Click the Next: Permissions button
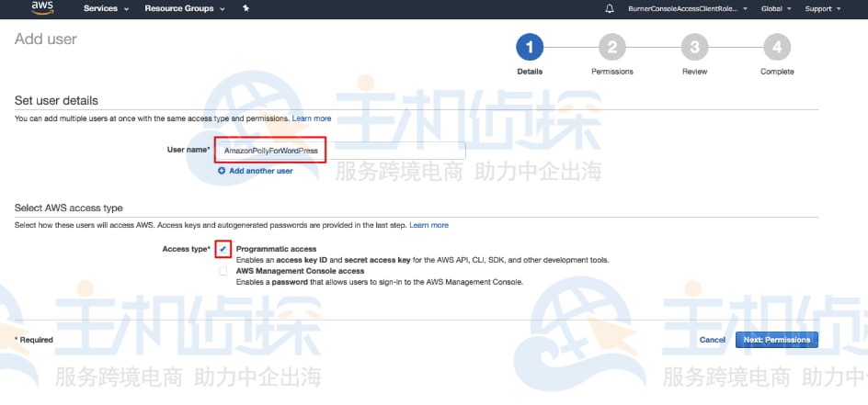 tap(777, 340)
